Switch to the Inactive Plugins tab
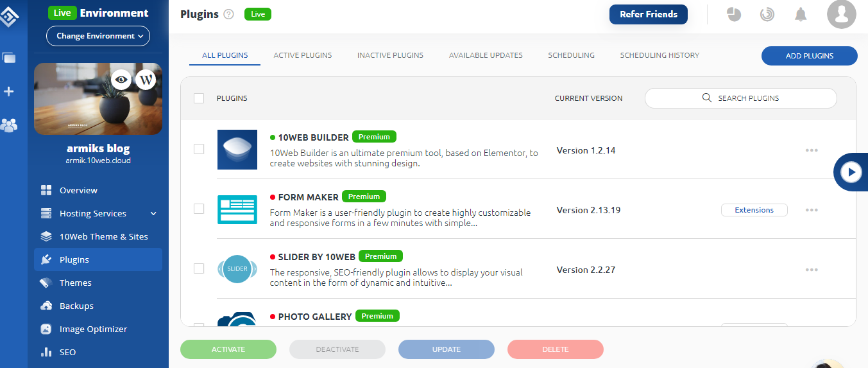The height and width of the screenshot is (368, 868). click(391, 55)
